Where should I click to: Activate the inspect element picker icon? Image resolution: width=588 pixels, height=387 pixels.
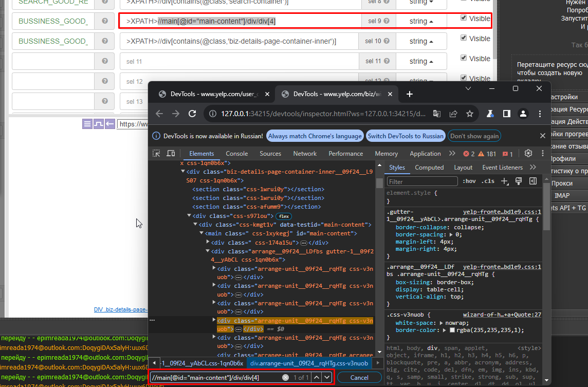coord(157,154)
